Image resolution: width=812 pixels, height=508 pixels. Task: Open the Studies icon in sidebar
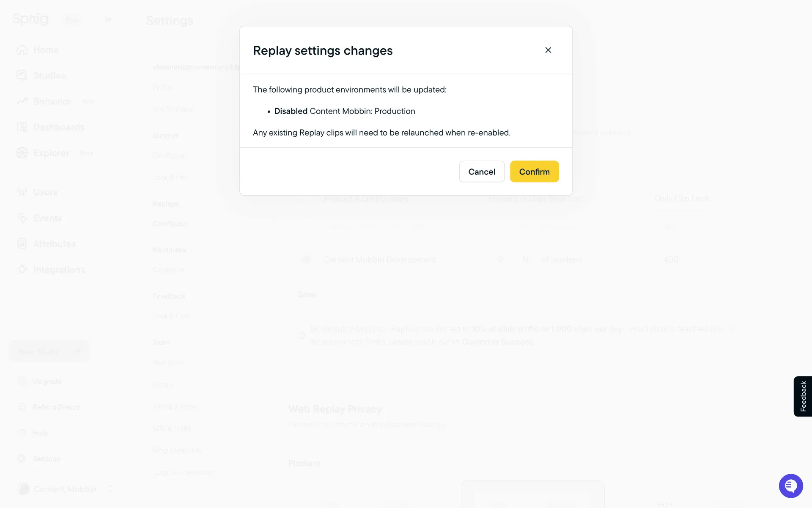(x=22, y=75)
